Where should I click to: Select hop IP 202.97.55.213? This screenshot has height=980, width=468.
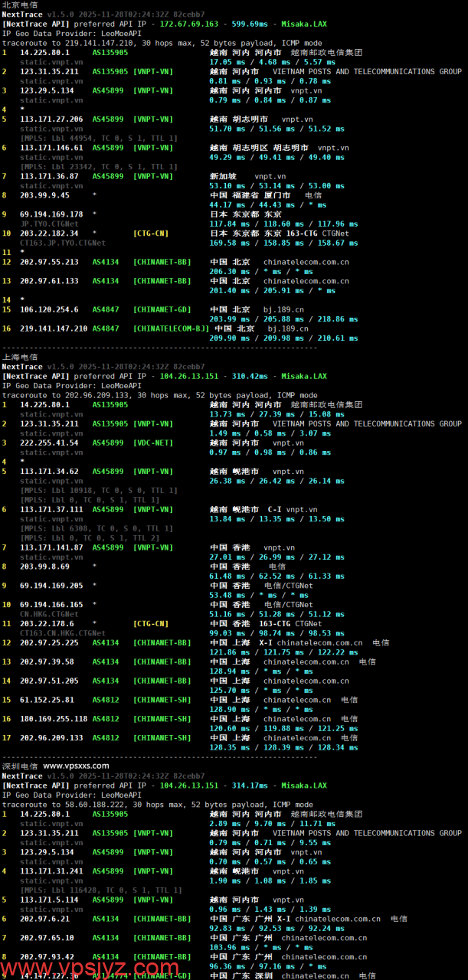[49, 262]
